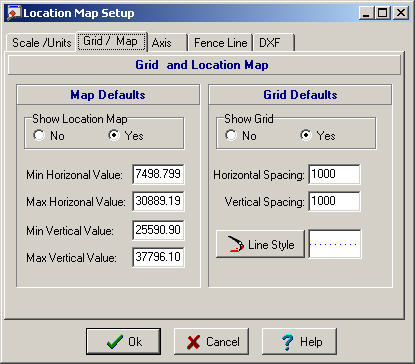This screenshot has width=415, height=364.
Task: Confirm with the Ok button
Action: (123, 341)
